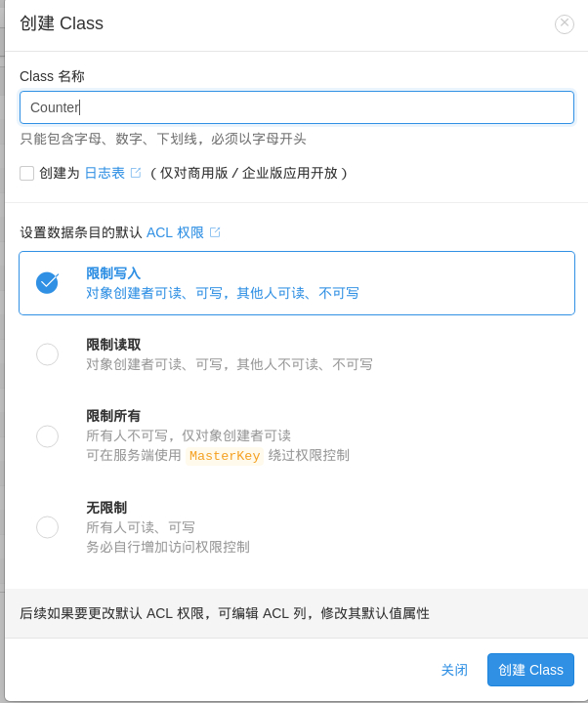The height and width of the screenshot is (703, 588).
Task: Choose the 限制所有 radio circle
Action: pos(47,436)
